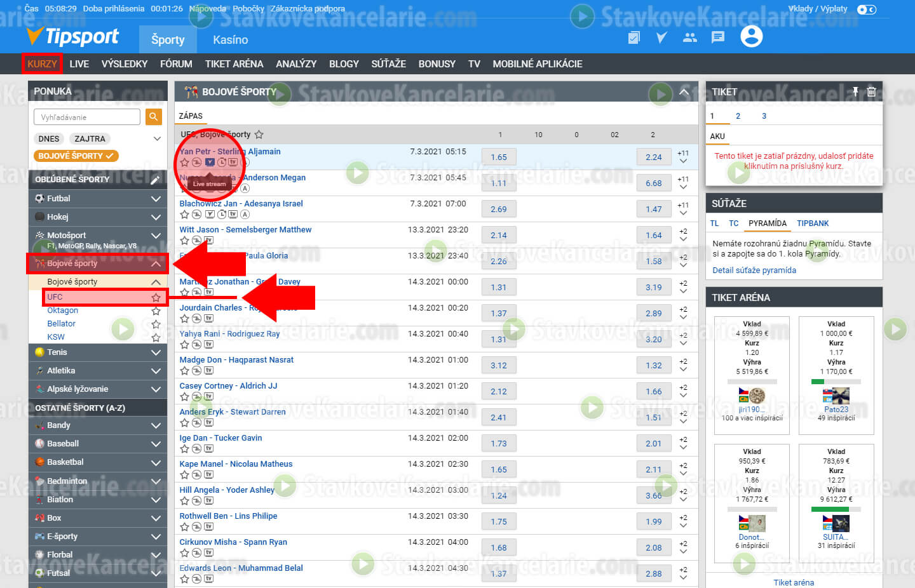The width and height of the screenshot is (915, 588).
Task: Click the Vyhľadávanie search field
Action: tap(87, 117)
